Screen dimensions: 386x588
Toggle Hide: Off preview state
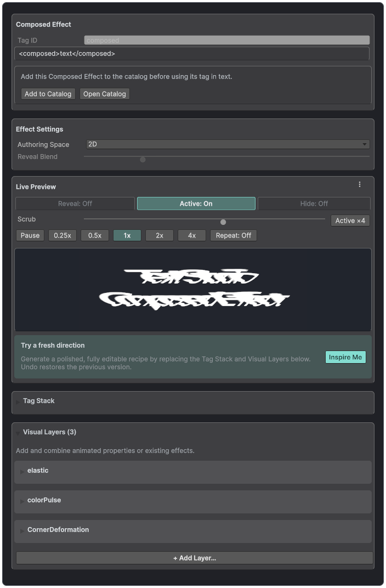point(314,203)
